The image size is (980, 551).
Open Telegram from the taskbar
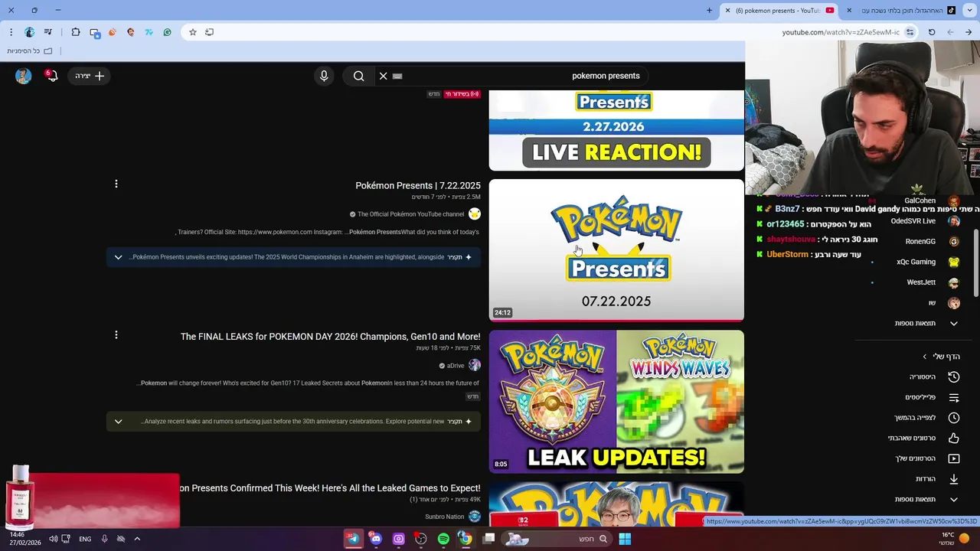(353, 539)
